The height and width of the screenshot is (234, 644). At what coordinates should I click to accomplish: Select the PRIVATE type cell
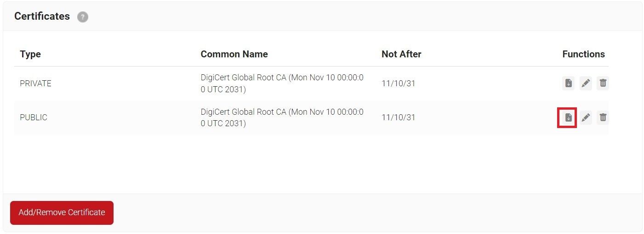35,84
